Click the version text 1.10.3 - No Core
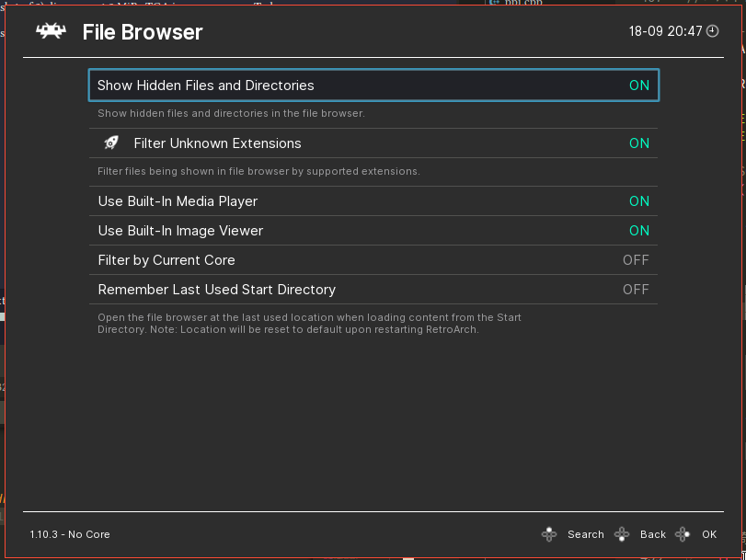The height and width of the screenshot is (560, 746). [70, 534]
